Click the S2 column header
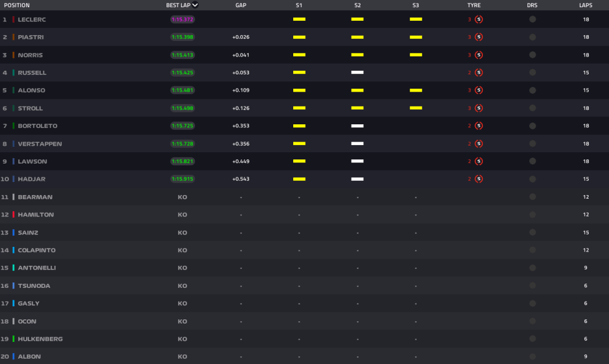Viewport: 609px width, 364px height. (357, 5)
